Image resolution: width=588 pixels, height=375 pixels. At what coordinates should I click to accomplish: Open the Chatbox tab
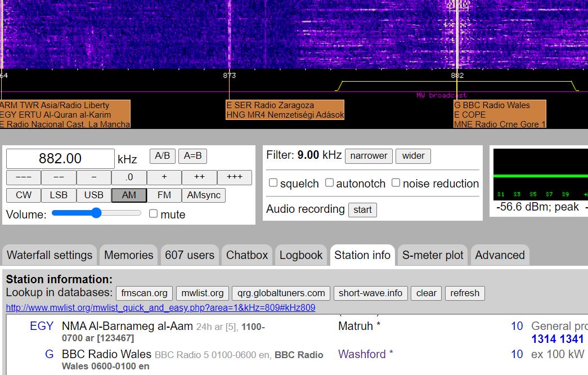tap(247, 255)
